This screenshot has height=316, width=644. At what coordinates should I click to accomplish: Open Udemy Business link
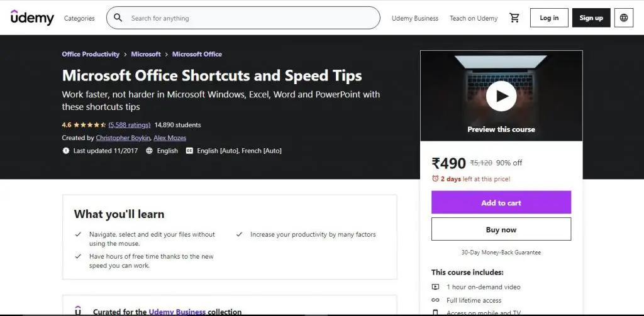coord(415,18)
